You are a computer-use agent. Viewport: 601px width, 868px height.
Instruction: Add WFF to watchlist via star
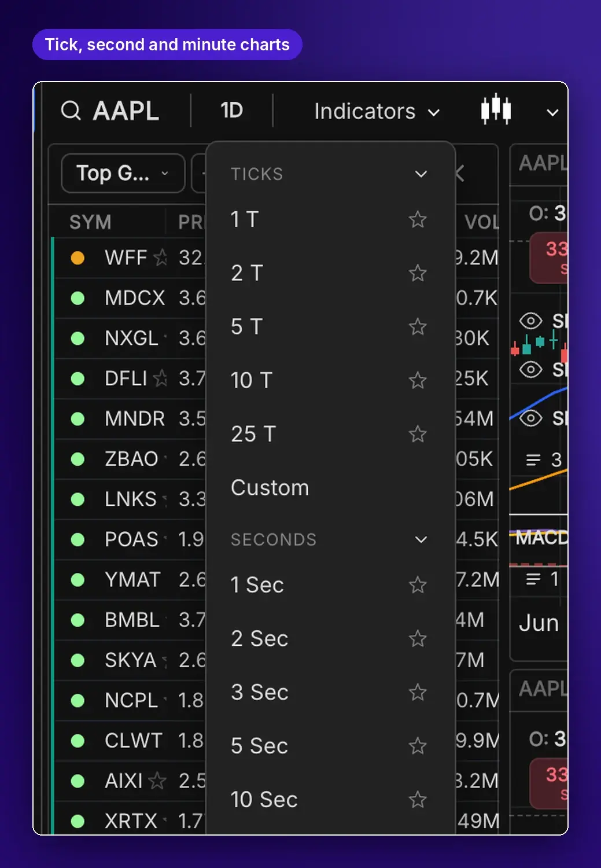[160, 257]
